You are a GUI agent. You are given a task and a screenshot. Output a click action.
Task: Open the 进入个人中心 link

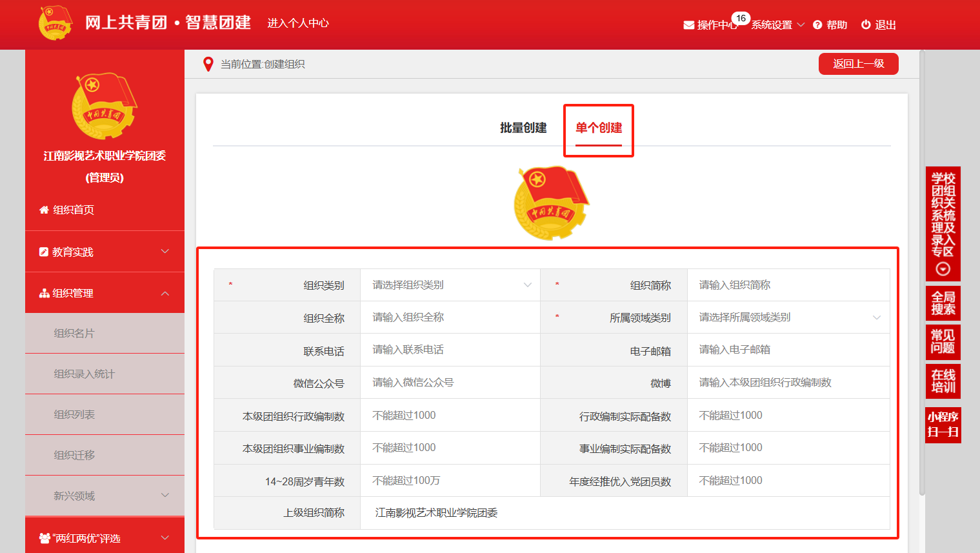(298, 23)
